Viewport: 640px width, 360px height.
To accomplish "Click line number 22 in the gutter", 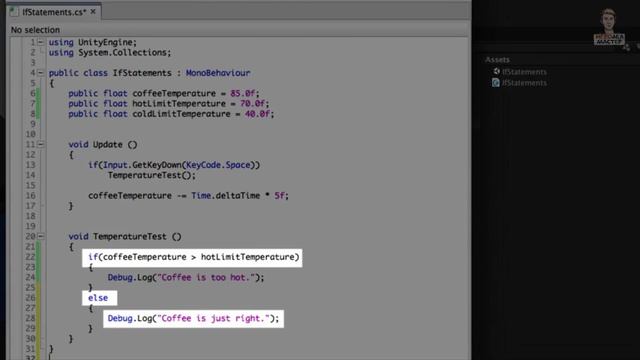I will click(x=31, y=257).
